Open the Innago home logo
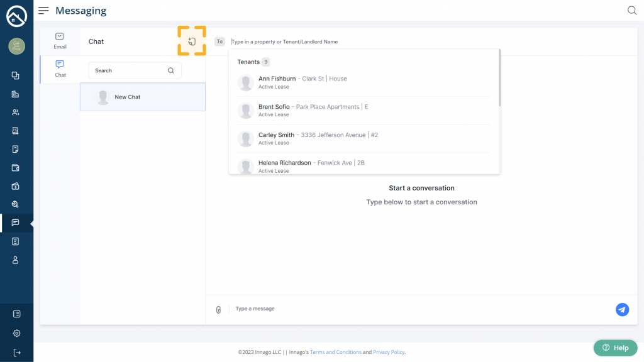Image resolution: width=644 pixels, height=362 pixels. point(16,16)
